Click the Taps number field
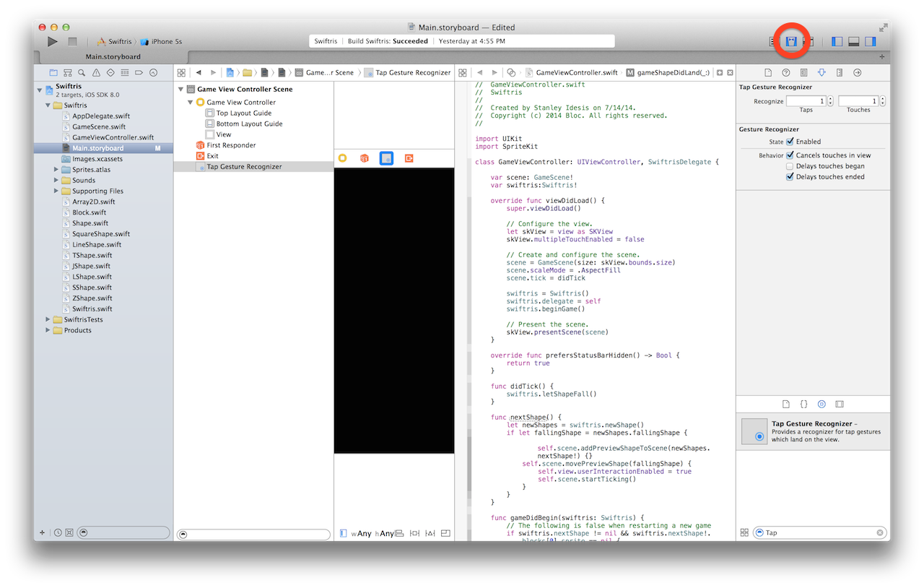Image resolution: width=924 pixels, height=588 pixels. point(806,101)
